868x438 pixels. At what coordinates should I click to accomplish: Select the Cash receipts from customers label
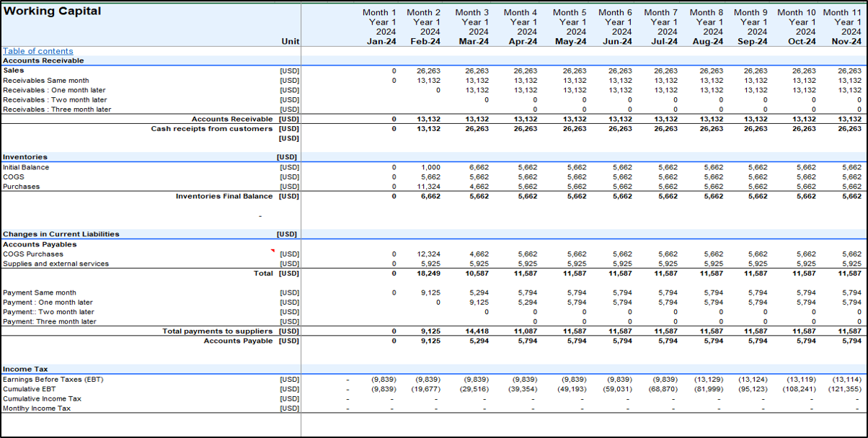[211, 129]
